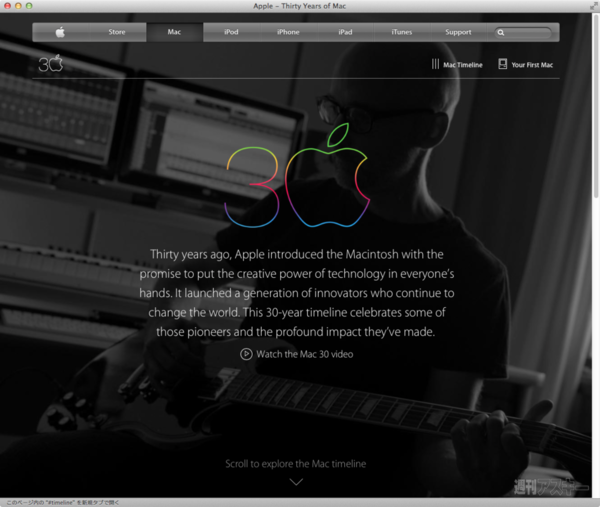Viewport: 600px width, 507px height.
Task: Click Scroll to explore the Mac timeline
Action: [295, 464]
